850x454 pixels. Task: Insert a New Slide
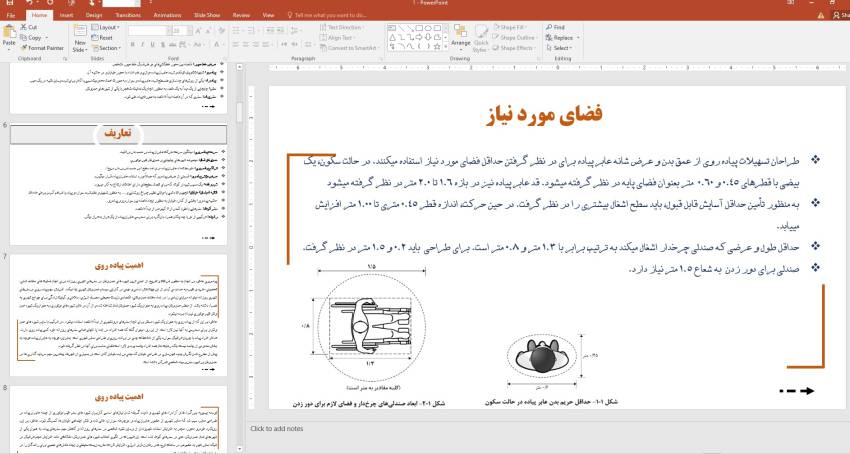point(80,38)
